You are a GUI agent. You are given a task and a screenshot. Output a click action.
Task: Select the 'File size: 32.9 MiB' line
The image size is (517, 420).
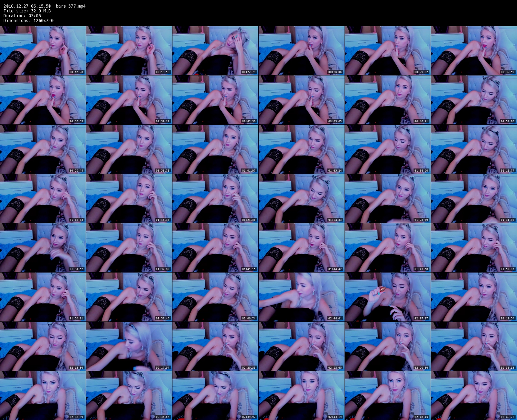[27, 11]
